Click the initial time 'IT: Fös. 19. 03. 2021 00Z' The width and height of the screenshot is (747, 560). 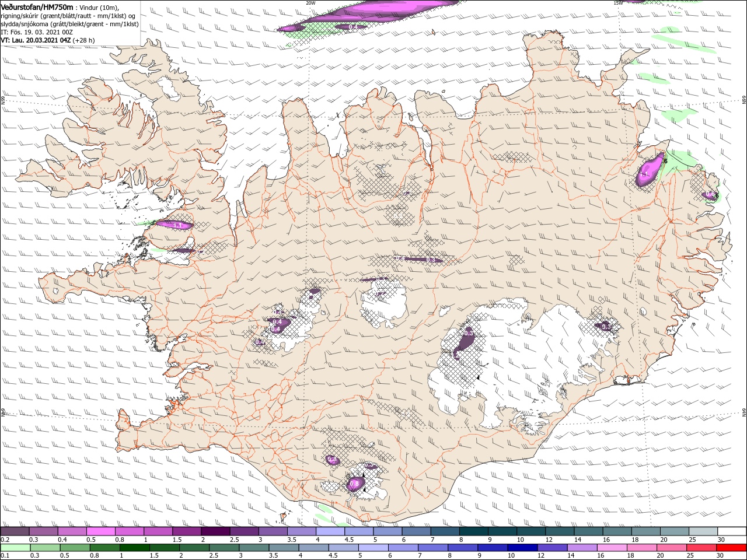[x=36, y=32]
